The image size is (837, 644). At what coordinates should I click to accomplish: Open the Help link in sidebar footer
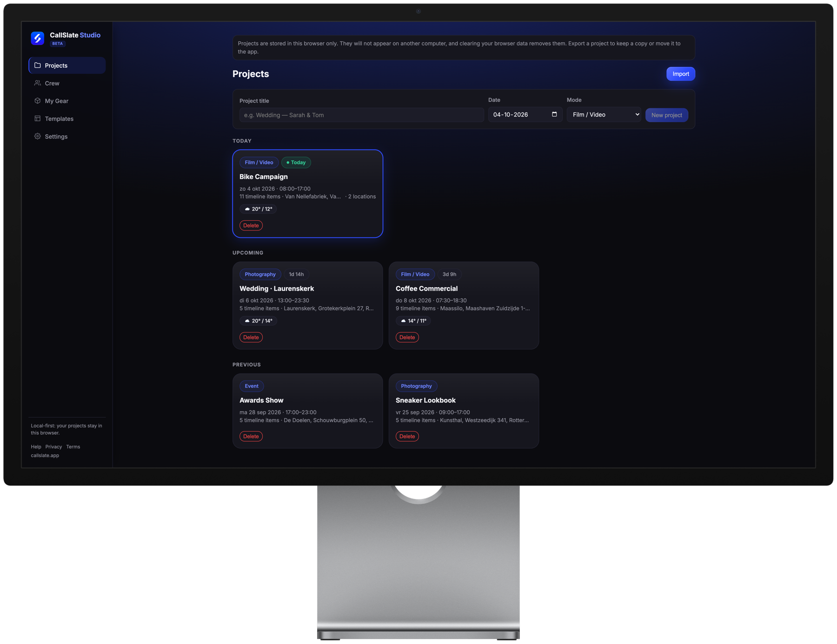36,447
